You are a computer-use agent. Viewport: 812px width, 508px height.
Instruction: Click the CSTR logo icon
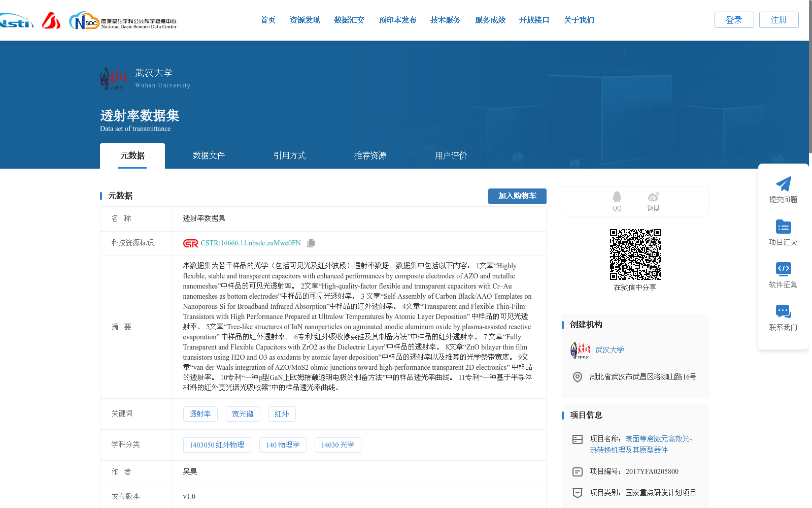[x=191, y=243]
